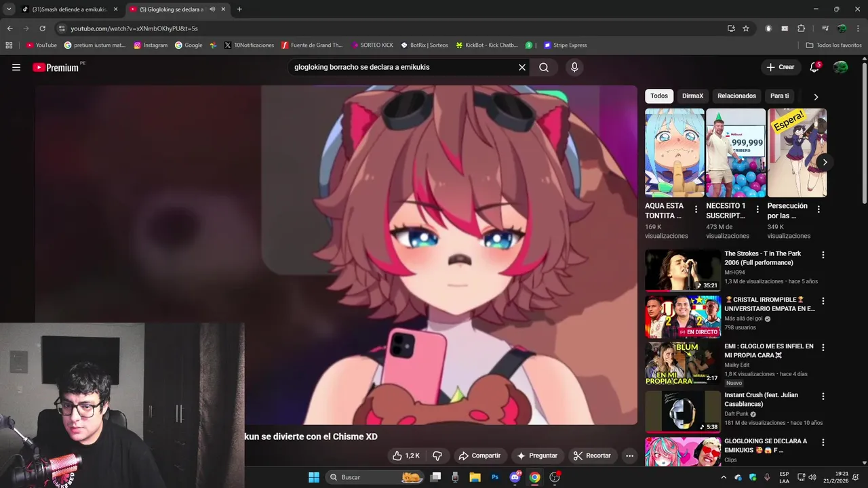Viewport: 868px width, 488px height.
Task: Open options for GLOGLOKING SE DECLARA video
Action: tap(823, 442)
